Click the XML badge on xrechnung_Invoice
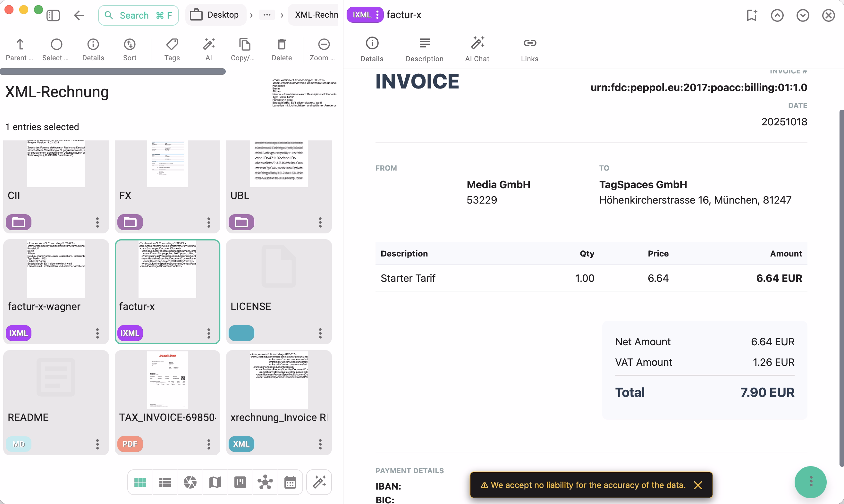Viewport: 844px width, 504px height. [241, 444]
